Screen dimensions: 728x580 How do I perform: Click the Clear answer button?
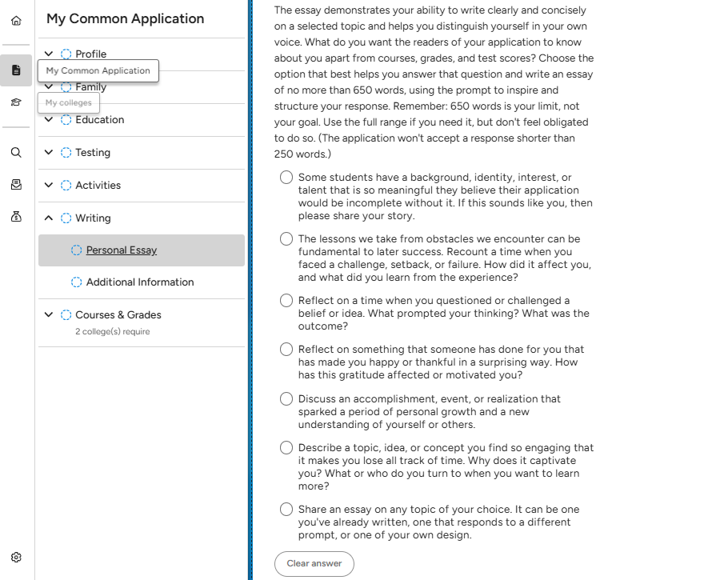[x=314, y=563]
